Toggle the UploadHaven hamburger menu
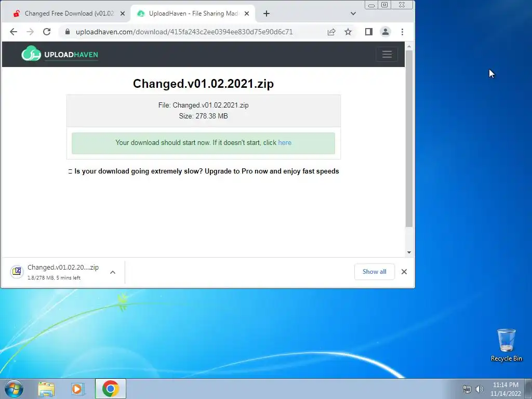The image size is (532, 399). [x=387, y=54]
